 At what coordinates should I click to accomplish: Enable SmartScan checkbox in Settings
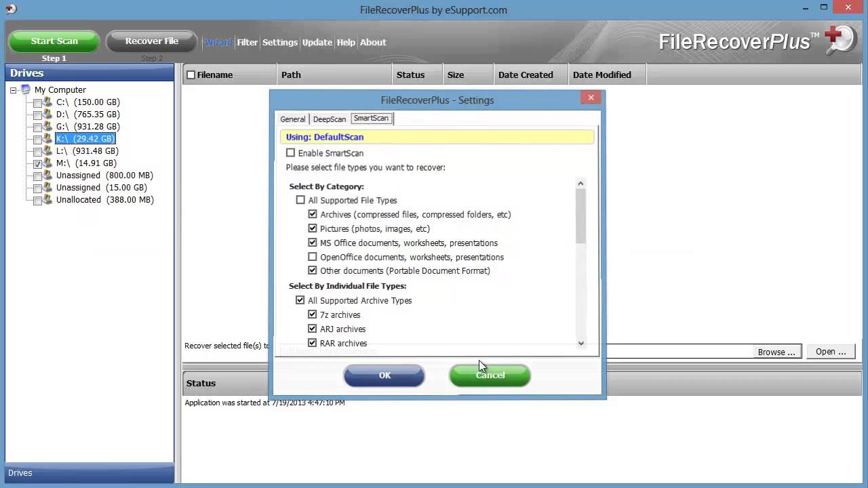[x=290, y=153]
